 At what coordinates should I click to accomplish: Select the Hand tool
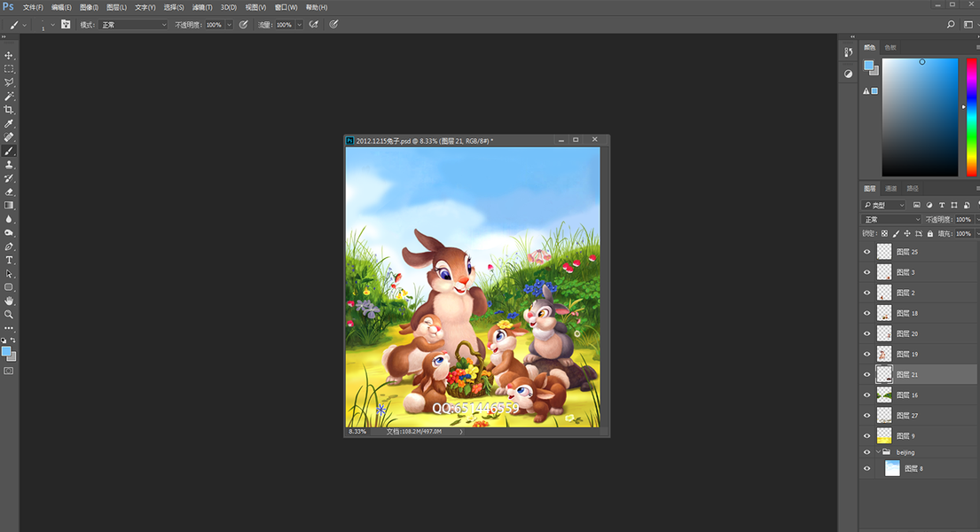(x=9, y=301)
